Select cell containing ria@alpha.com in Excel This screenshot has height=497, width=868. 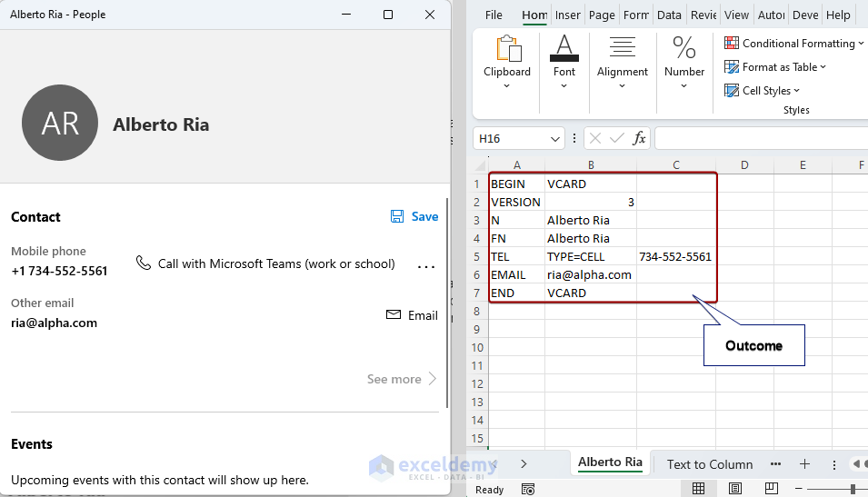click(x=591, y=275)
